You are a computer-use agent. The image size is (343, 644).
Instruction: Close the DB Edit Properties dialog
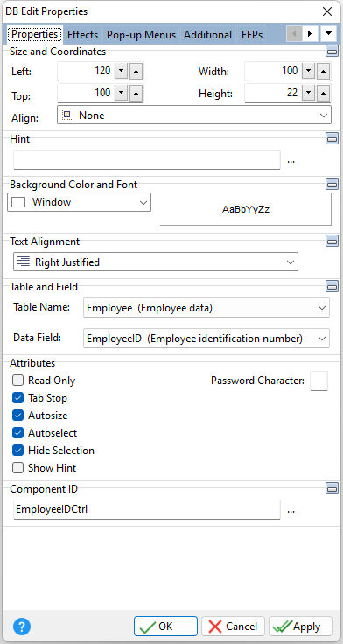pyautogui.click(x=327, y=11)
